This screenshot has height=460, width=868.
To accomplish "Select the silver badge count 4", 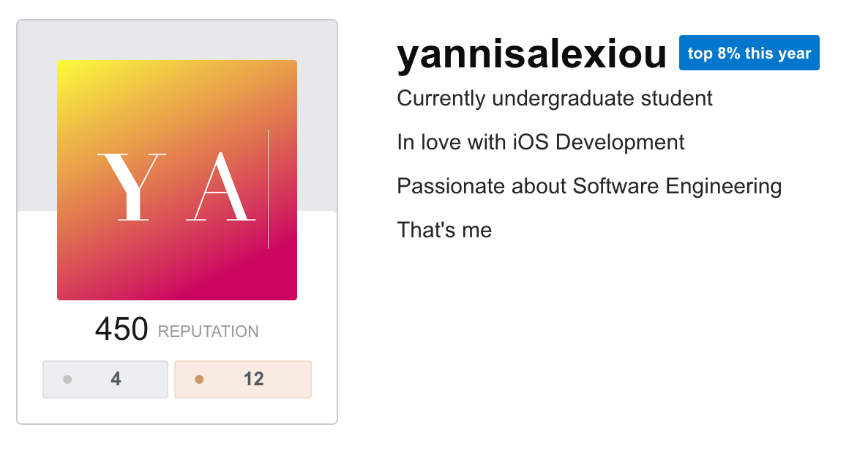I will pyautogui.click(x=116, y=379).
